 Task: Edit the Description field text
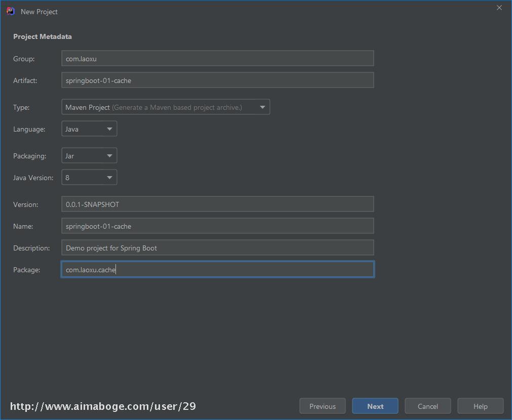tap(217, 247)
